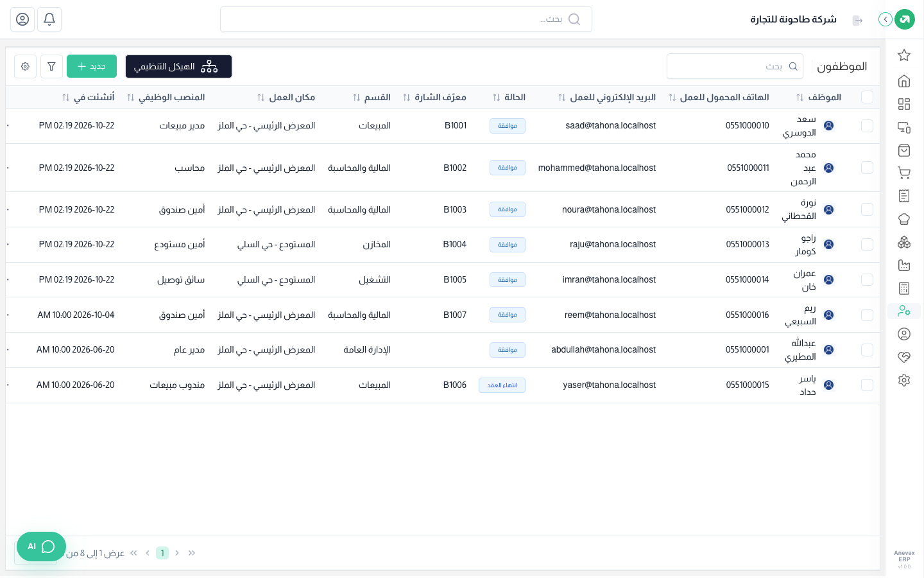The width and height of the screenshot is (924, 578).
Task: Open calculator icon in sidebar
Action: pyautogui.click(x=904, y=288)
